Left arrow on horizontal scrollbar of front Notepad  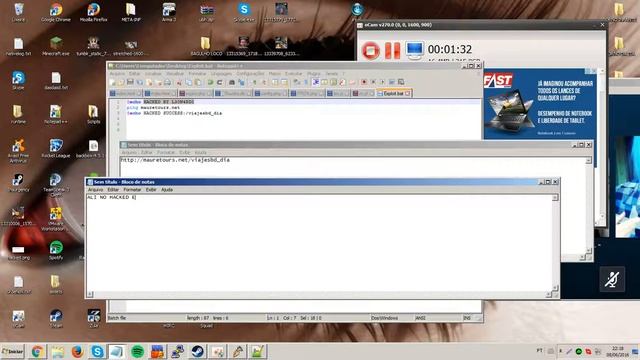tap(90, 294)
